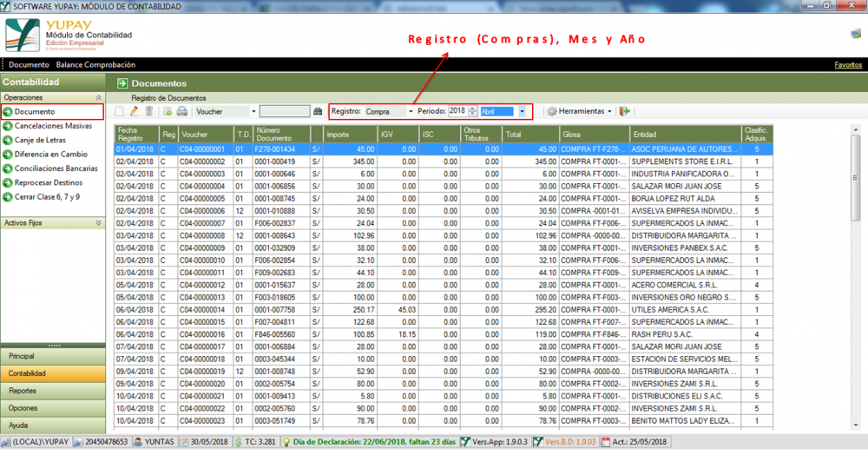
Task: Click the export document icon with green arrow
Action: (168, 111)
